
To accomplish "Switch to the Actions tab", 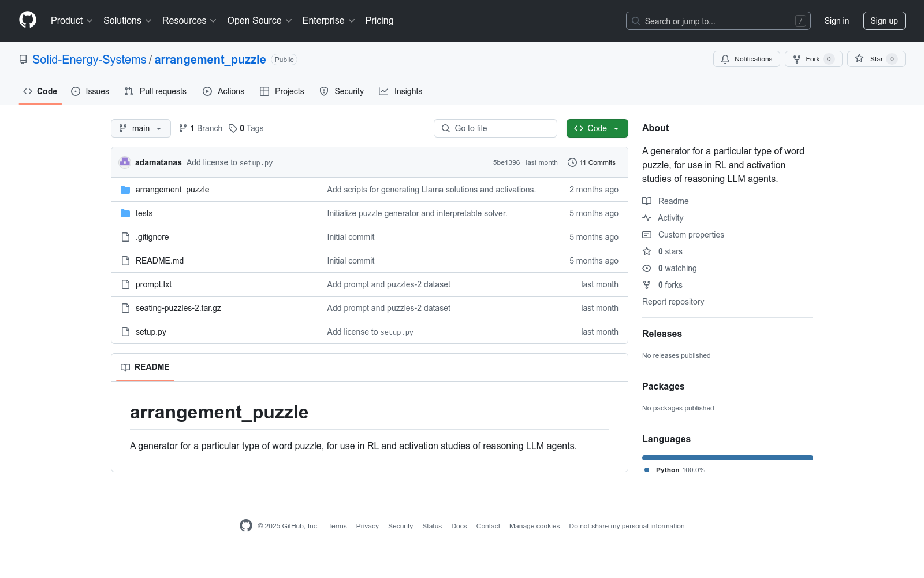I will click(x=223, y=91).
